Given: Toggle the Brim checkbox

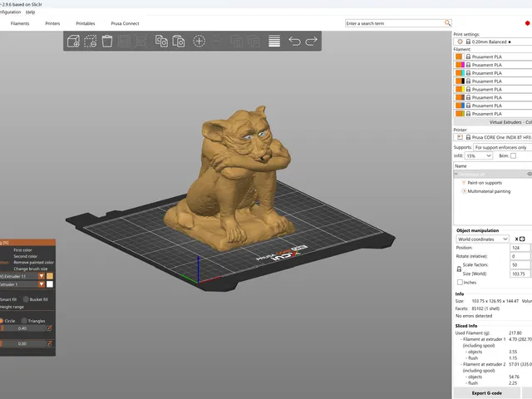Looking at the screenshot, I should tap(514, 155).
